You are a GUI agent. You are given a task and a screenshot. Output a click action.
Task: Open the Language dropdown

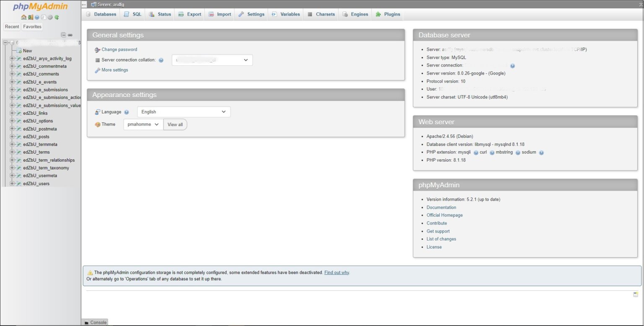point(183,112)
